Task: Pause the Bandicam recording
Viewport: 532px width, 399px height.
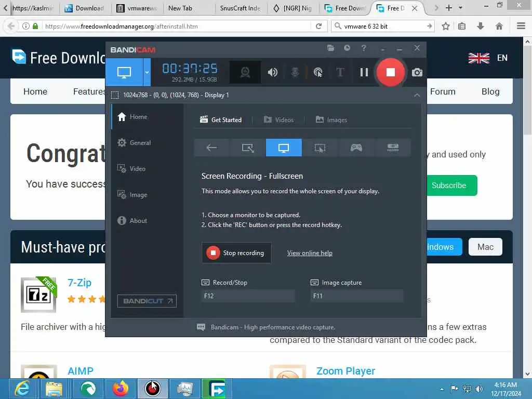Action: [x=364, y=72]
